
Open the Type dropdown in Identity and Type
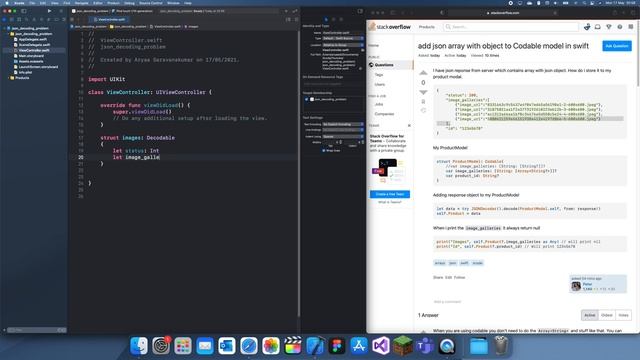coord(343,38)
